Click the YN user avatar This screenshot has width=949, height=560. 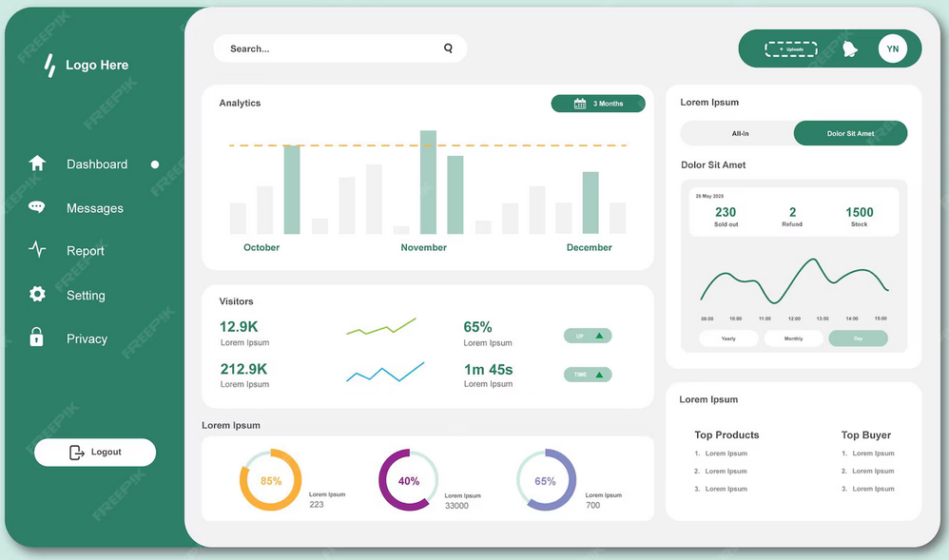coord(892,48)
